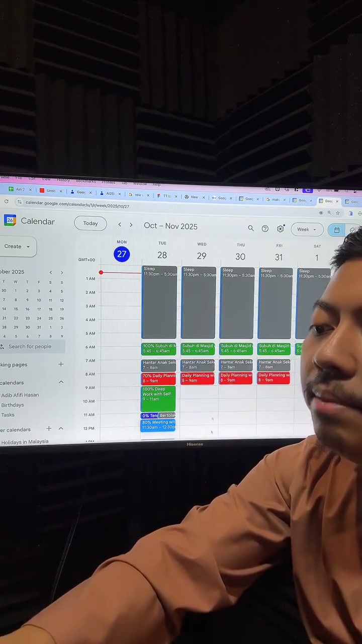Open the History menu in menu bar
The image size is (362, 644).
tap(63, 180)
